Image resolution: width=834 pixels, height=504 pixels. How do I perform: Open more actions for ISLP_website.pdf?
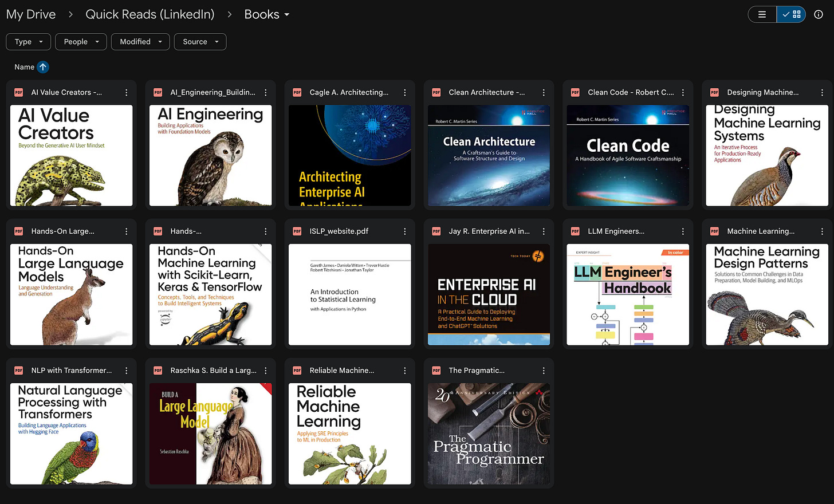(405, 231)
